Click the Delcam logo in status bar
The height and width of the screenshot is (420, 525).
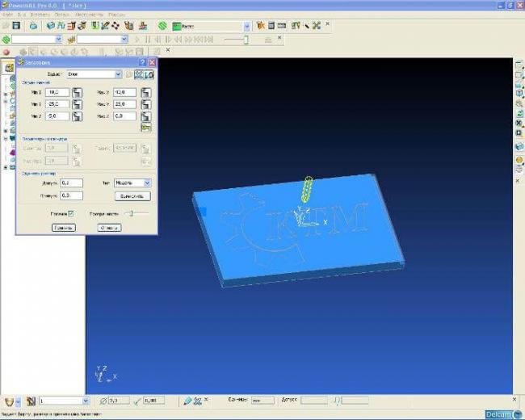tap(503, 415)
